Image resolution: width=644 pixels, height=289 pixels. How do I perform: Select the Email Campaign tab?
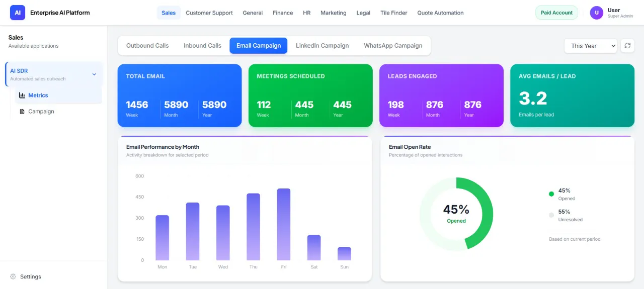[x=259, y=46]
